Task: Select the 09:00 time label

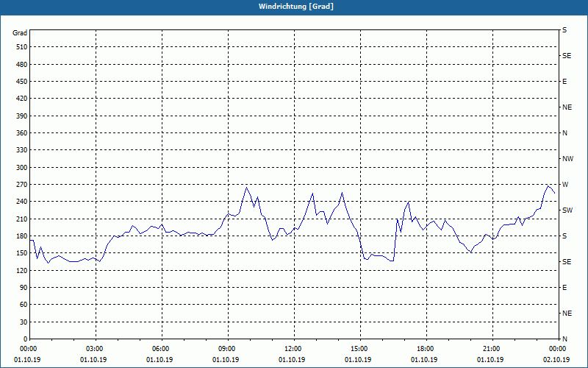Action: pyautogui.click(x=226, y=349)
